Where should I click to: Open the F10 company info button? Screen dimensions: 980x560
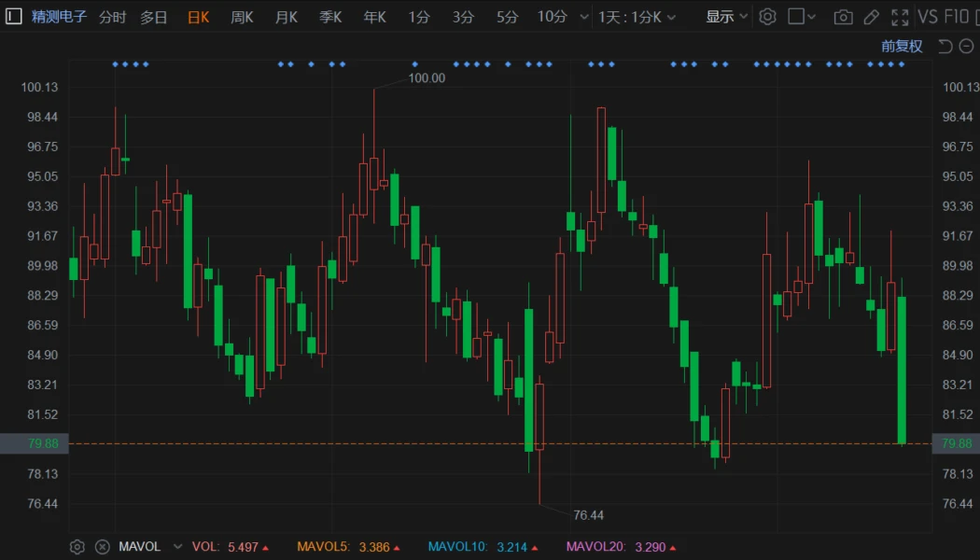958,17
